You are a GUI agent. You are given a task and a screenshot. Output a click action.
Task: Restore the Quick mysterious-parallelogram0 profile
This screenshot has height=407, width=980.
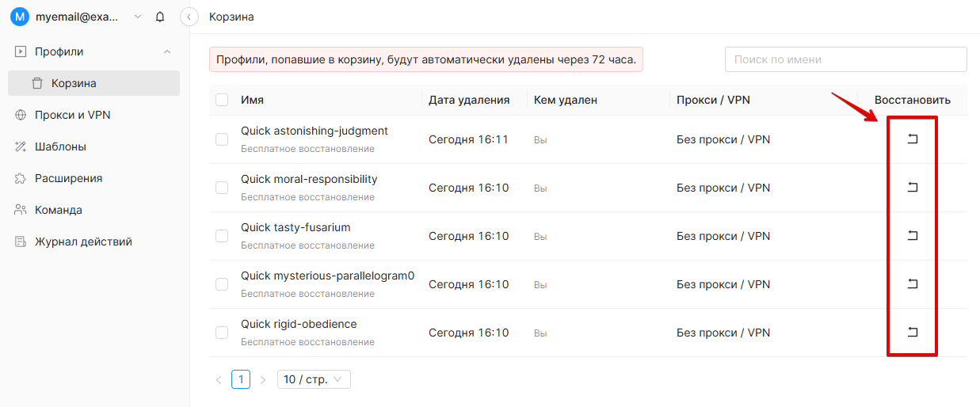(x=912, y=284)
